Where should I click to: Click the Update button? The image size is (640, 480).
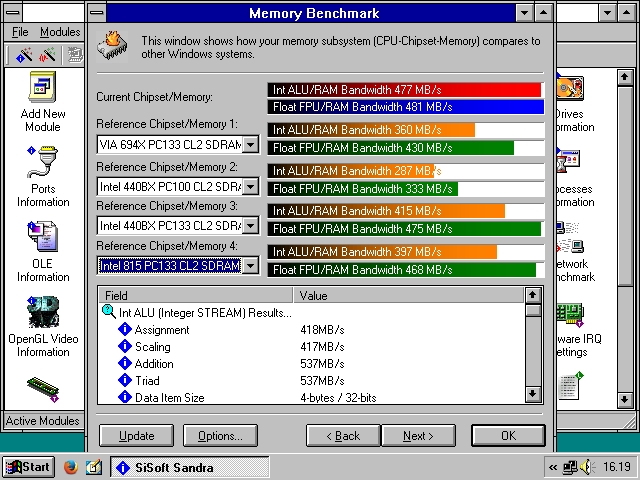point(136,436)
